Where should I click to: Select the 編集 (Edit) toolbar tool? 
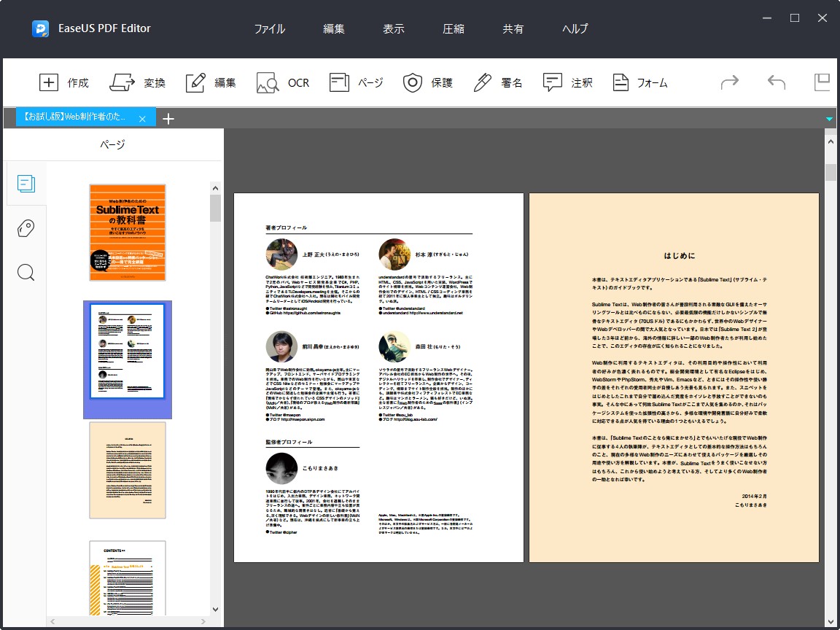tap(211, 82)
